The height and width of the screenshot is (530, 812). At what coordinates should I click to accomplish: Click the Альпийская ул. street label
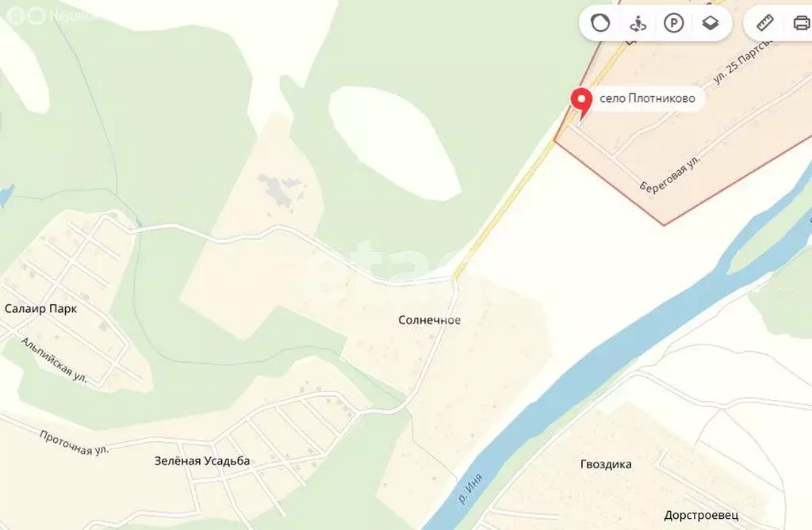54,360
